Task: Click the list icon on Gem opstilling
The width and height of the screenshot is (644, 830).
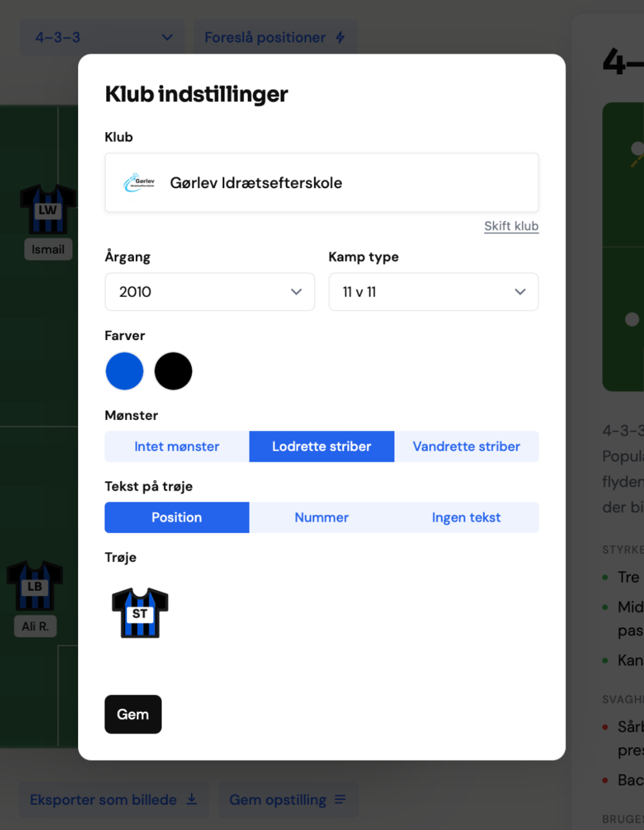Action: coord(340,799)
